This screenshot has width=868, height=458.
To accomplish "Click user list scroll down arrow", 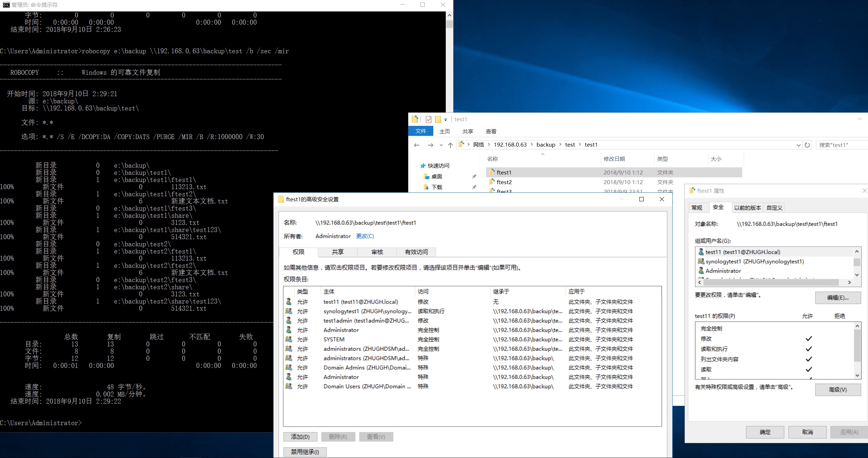I will (857, 275).
